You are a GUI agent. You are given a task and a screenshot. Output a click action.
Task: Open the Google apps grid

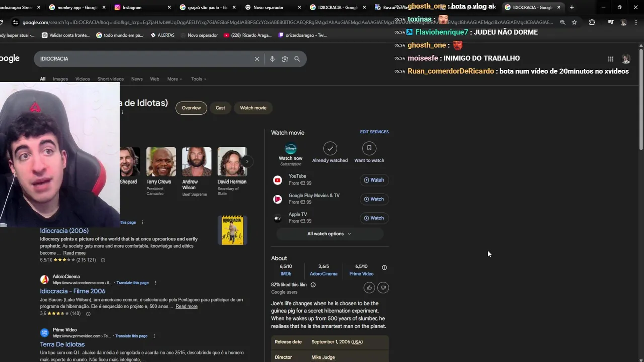tap(610, 59)
